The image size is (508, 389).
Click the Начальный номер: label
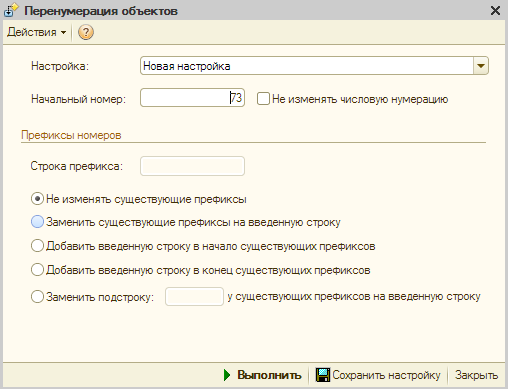[x=78, y=99]
